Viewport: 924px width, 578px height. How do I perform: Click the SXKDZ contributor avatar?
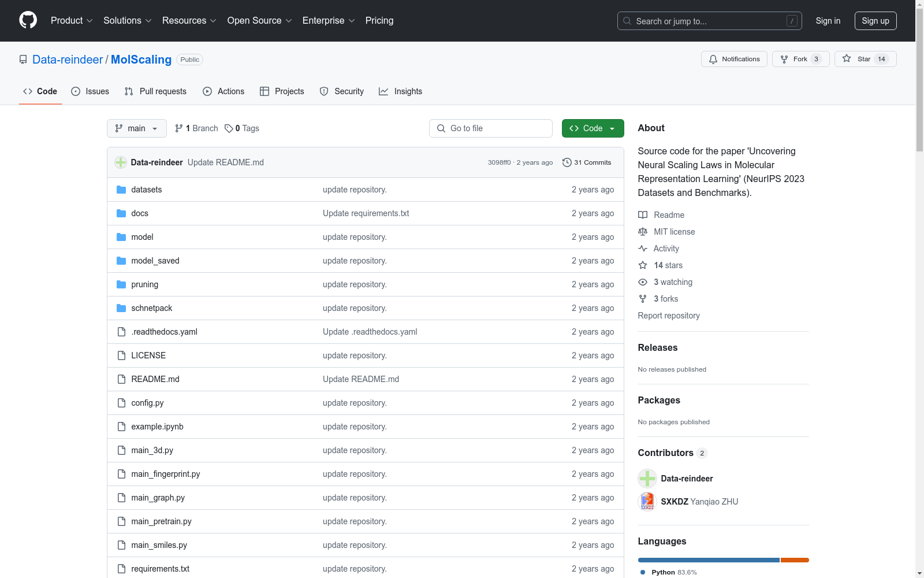point(647,502)
